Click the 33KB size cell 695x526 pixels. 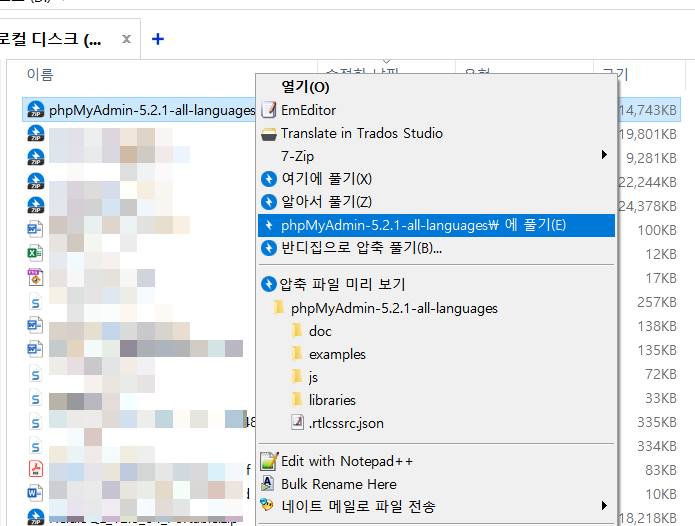(x=661, y=398)
